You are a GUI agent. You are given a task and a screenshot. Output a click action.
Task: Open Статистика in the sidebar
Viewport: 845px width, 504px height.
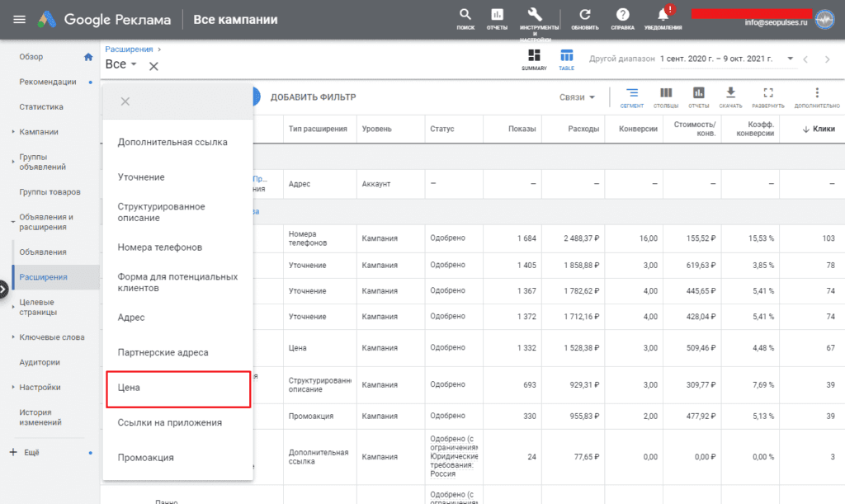[x=41, y=106]
